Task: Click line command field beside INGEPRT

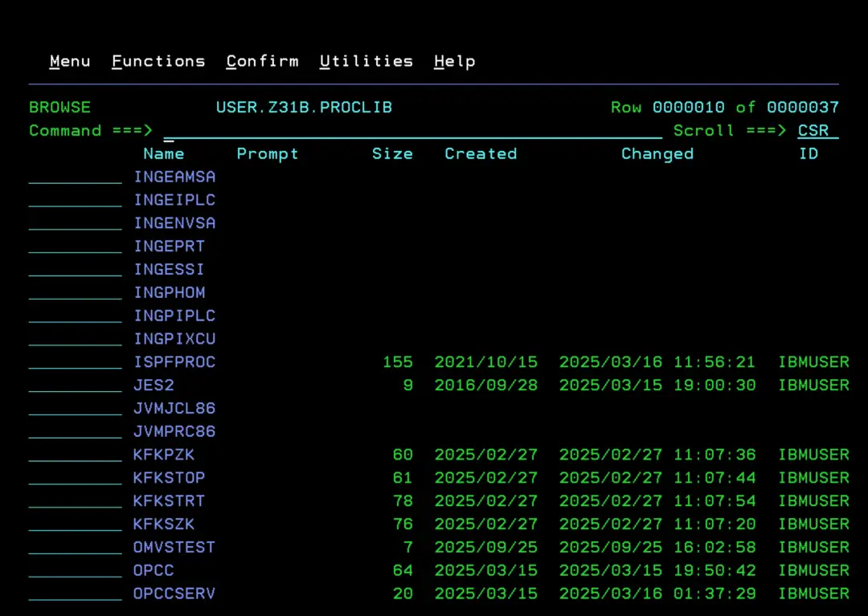Action: click(x=76, y=247)
